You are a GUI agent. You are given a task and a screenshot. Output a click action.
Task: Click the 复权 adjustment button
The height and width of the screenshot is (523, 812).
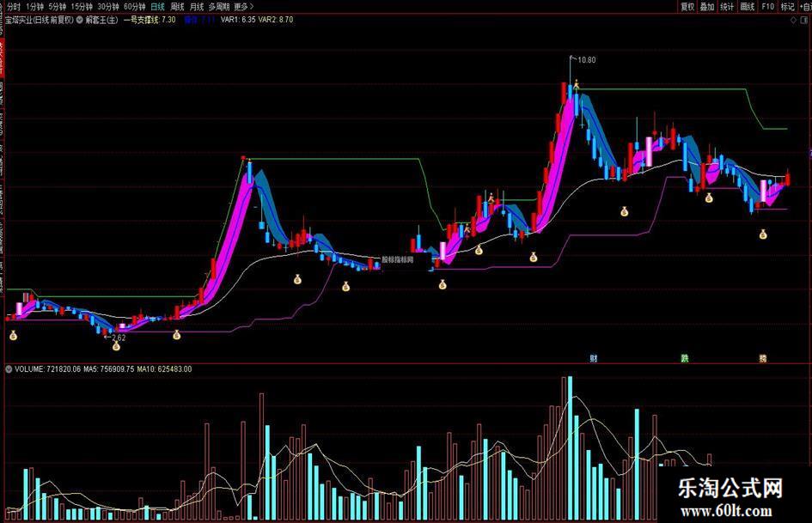point(687,7)
